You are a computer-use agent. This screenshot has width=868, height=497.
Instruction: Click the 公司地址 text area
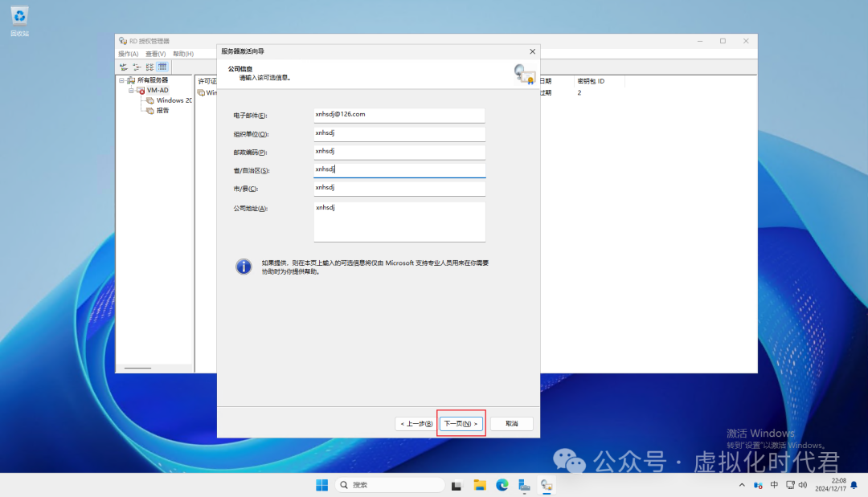click(399, 221)
